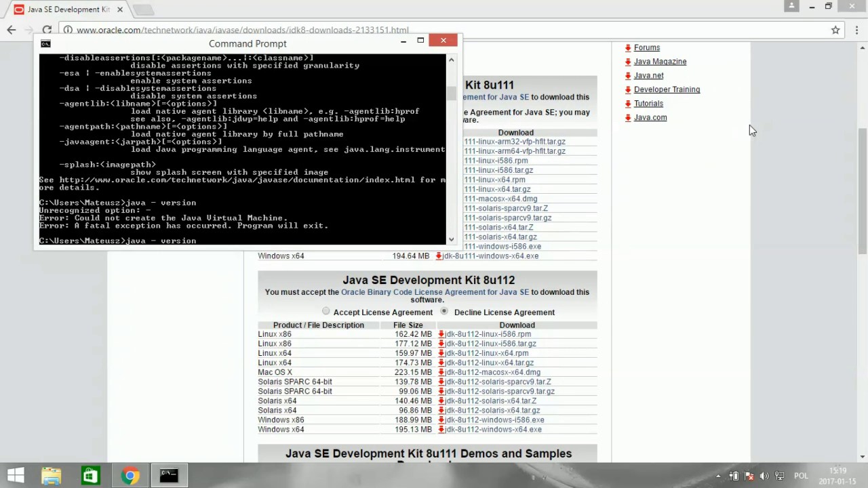
Task: Open the Java.com sidebar link
Action: [x=650, y=117]
